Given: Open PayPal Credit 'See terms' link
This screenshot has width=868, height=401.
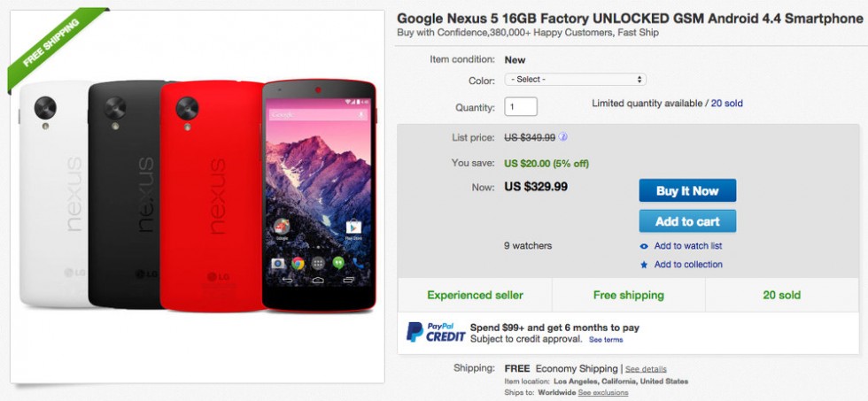Looking at the screenshot, I should tap(606, 340).
